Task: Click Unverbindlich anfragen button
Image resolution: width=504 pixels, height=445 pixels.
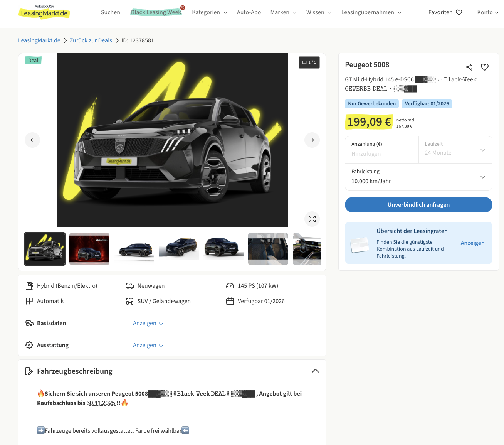Action: [418, 205]
